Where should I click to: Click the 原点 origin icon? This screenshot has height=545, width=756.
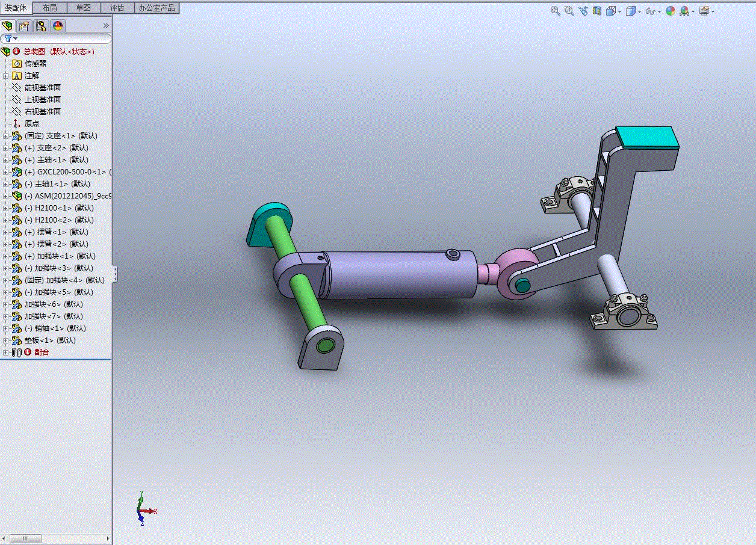coord(17,123)
